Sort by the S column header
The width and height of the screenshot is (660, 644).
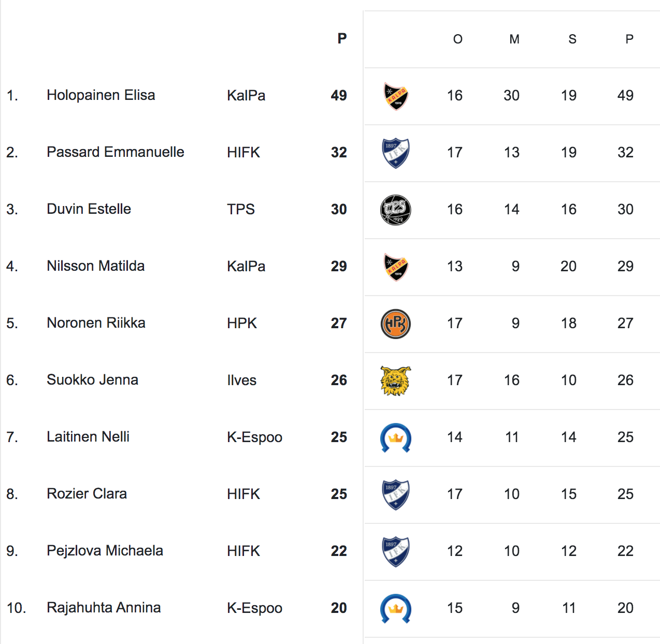572,39
